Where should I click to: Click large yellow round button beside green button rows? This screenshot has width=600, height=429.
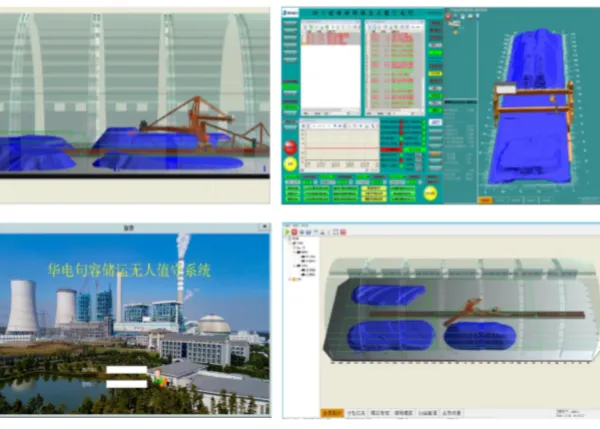[430, 193]
